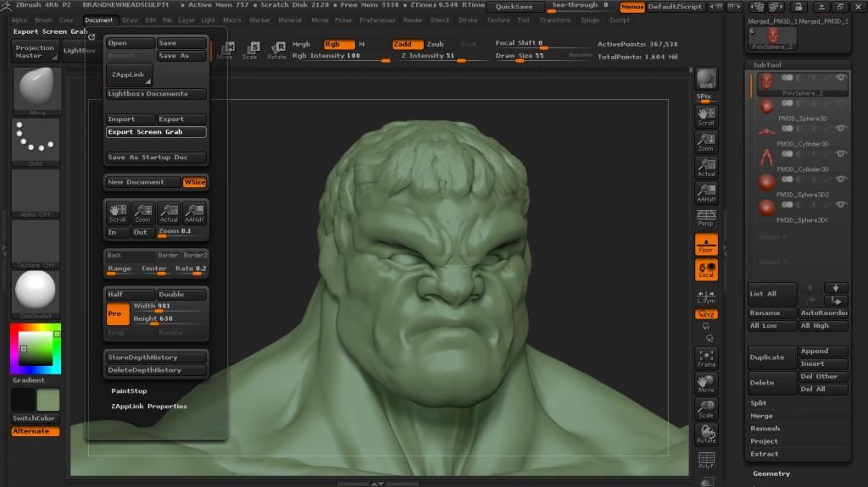The height and width of the screenshot is (487, 868).
Task: Open the Material menu
Action: click(x=290, y=20)
